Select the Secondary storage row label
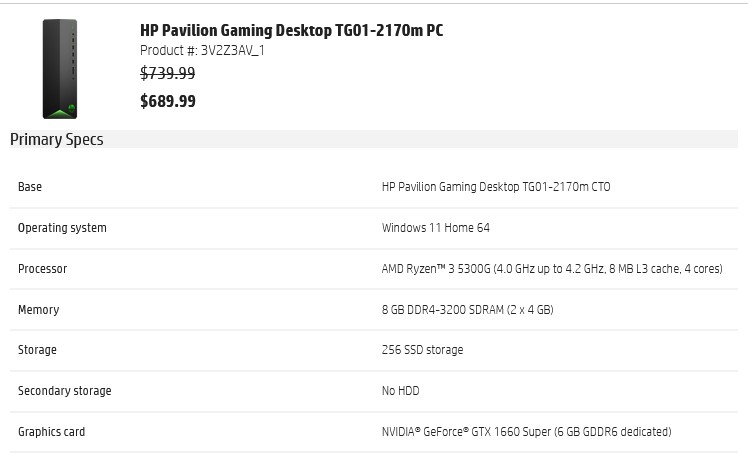The image size is (748, 454). tap(65, 391)
